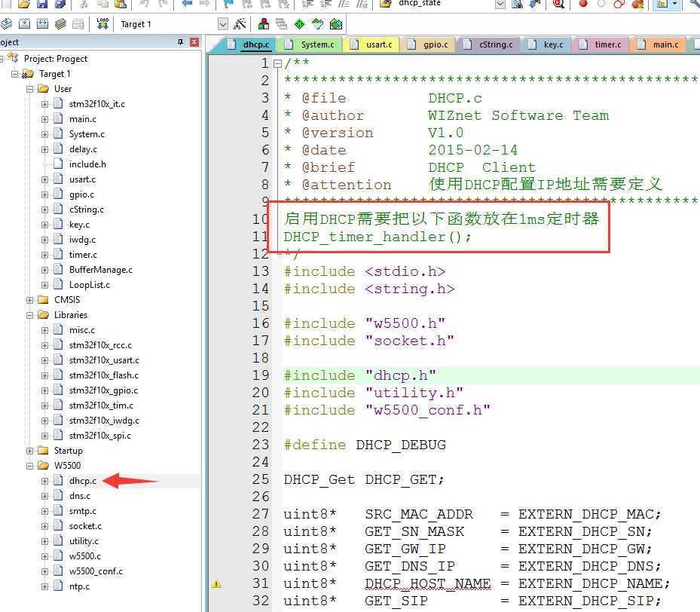Open the batch build icon
The width and height of the screenshot is (700, 612).
(60, 23)
